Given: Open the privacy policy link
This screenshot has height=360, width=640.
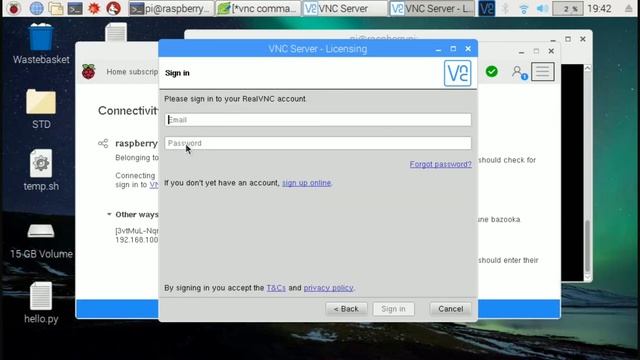Looking at the screenshot, I should click(x=328, y=288).
